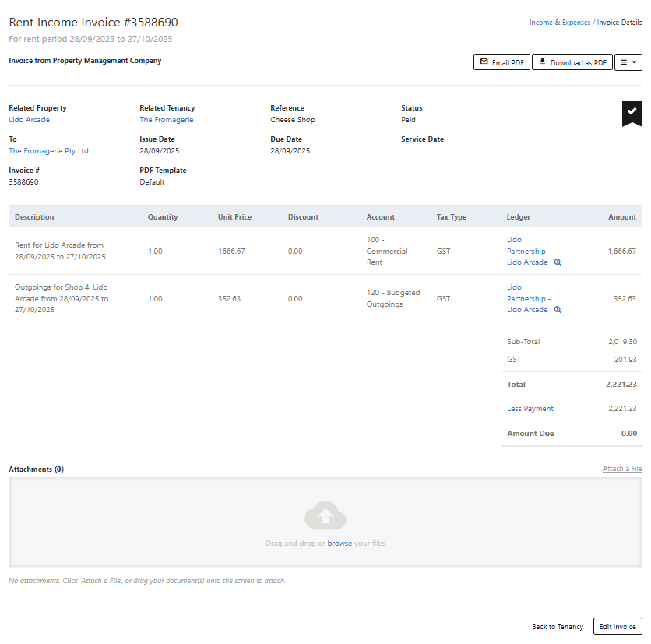Click magnifier icon on Commercial Rent ledger row
651x644 pixels.
(x=558, y=262)
